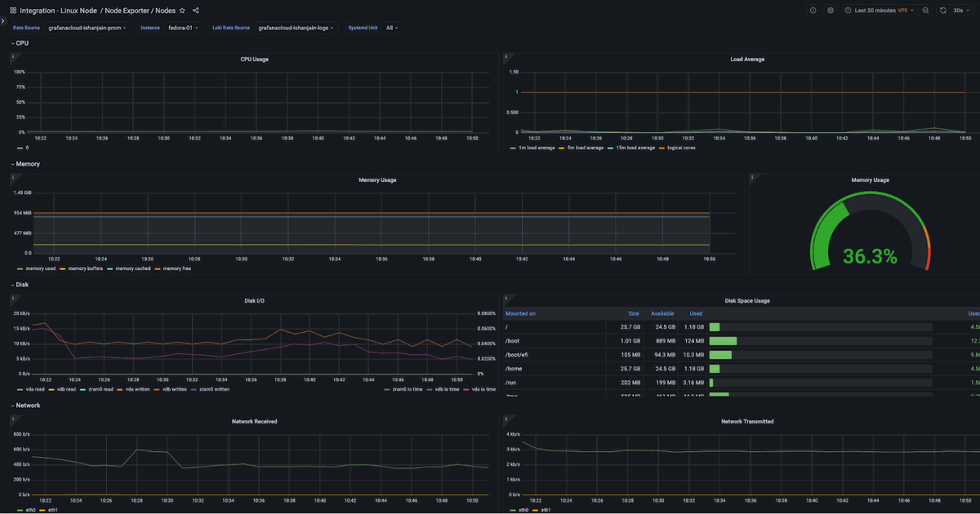Open the Systemd Unit All dropdown
This screenshot has width=980, height=514.
[x=392, y=28]
